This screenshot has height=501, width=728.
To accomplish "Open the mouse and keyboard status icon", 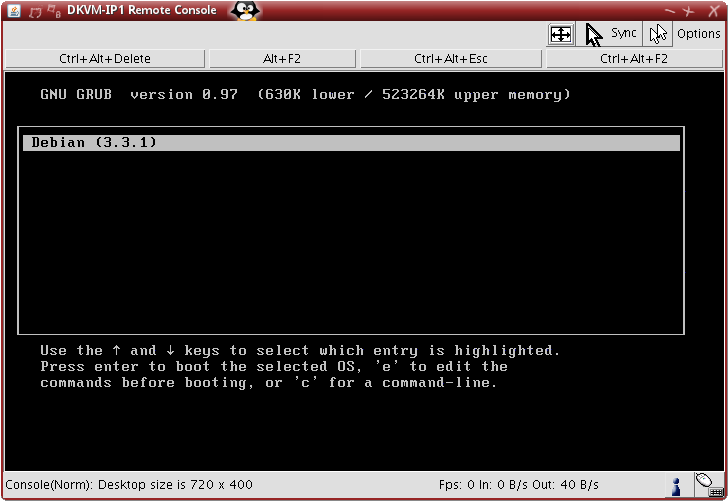I will [x=708, y=485].
